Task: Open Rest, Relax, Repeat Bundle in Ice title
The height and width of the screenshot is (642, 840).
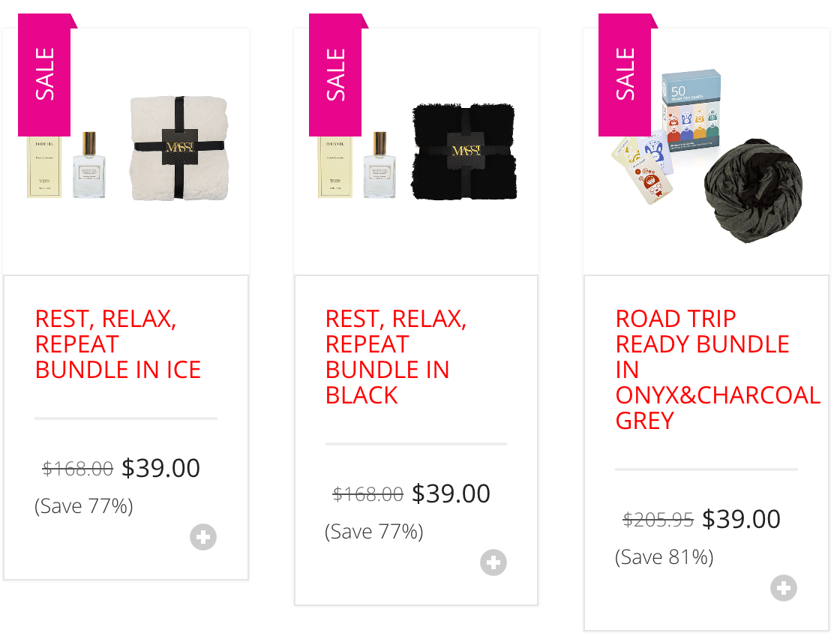Action: click(x=118, y=344)
